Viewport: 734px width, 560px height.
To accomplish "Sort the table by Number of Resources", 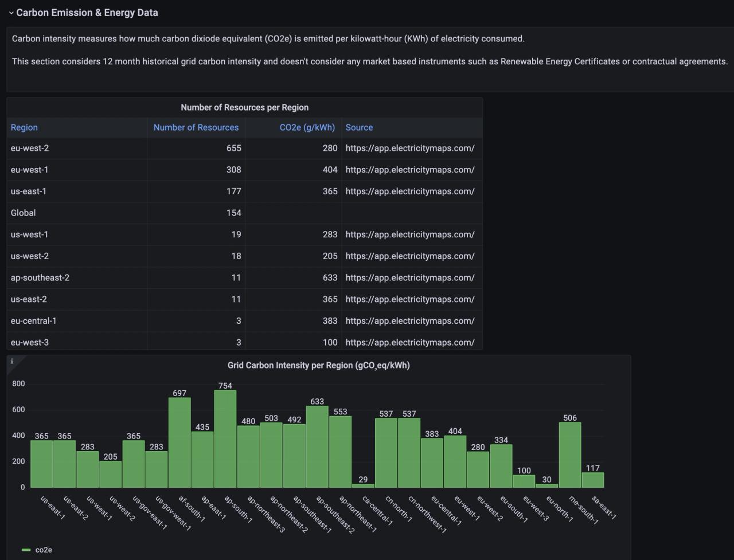I will (196, 127).
